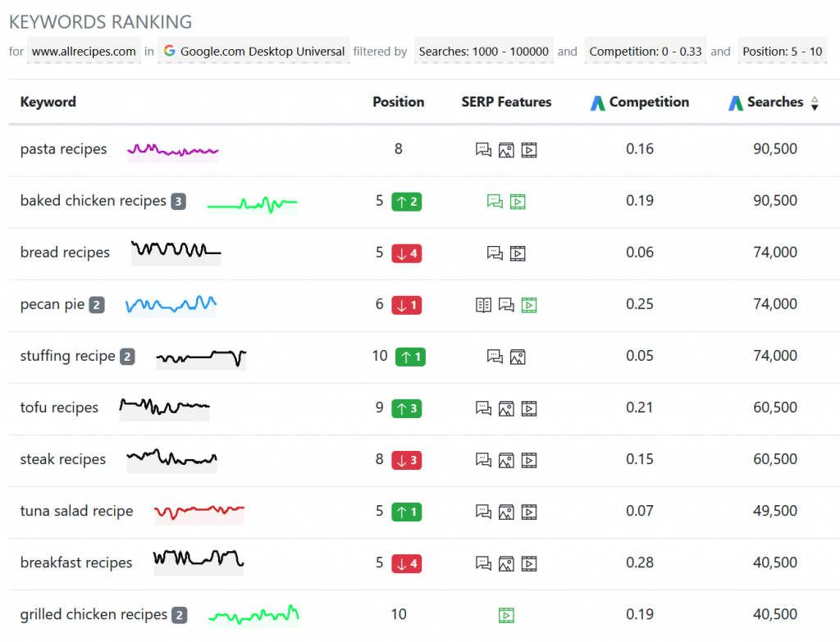Open the tuna salad recipe keyword
The image size is (840, 642).
[x=76, y=512]
